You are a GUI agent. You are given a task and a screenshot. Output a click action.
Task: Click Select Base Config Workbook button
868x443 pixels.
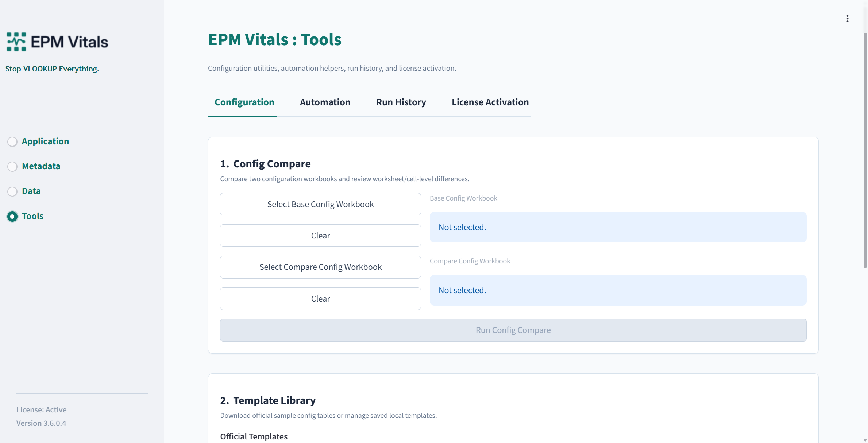coord(320,204)
